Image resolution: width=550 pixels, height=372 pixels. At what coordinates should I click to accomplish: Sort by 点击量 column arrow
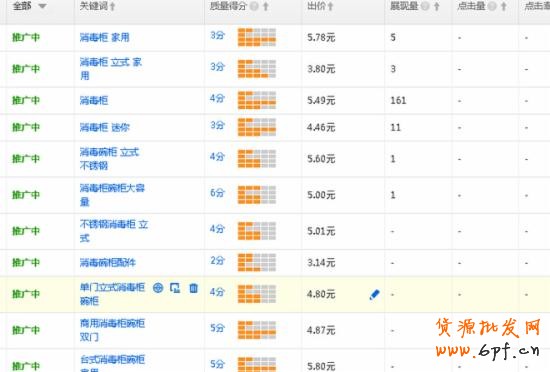point(504,6)
